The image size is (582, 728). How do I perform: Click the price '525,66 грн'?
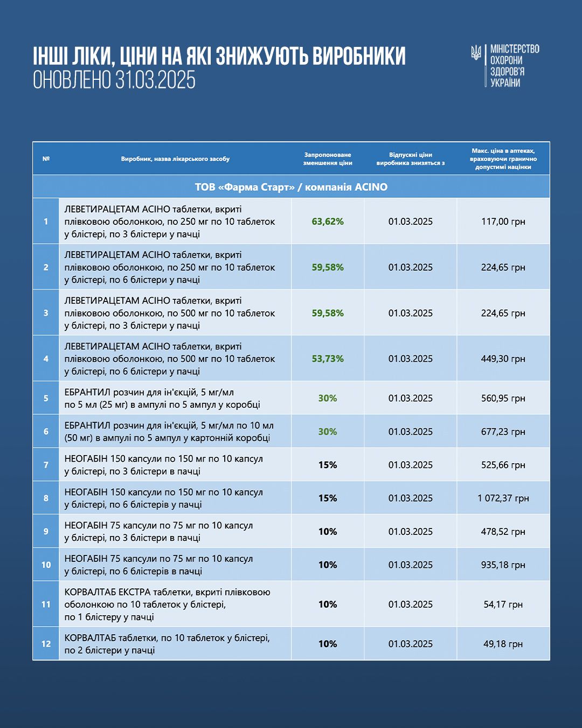click(x=503, y=465)
